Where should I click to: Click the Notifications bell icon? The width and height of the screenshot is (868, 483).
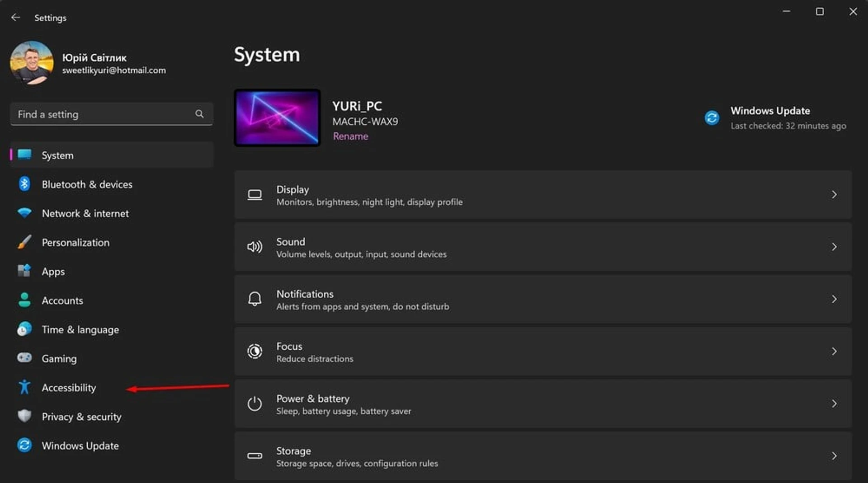255,299
